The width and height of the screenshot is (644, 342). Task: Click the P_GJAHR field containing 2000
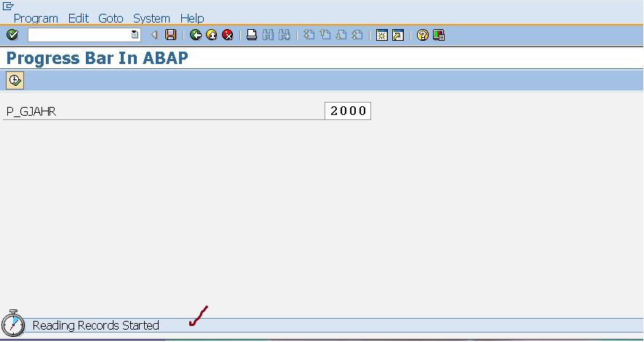348,111
